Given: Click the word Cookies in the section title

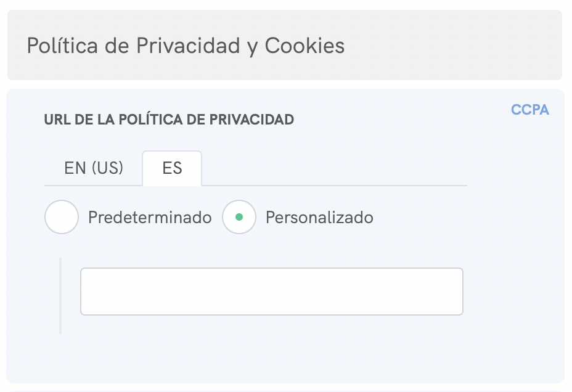Looking at the screenshot, I should 304,46.
